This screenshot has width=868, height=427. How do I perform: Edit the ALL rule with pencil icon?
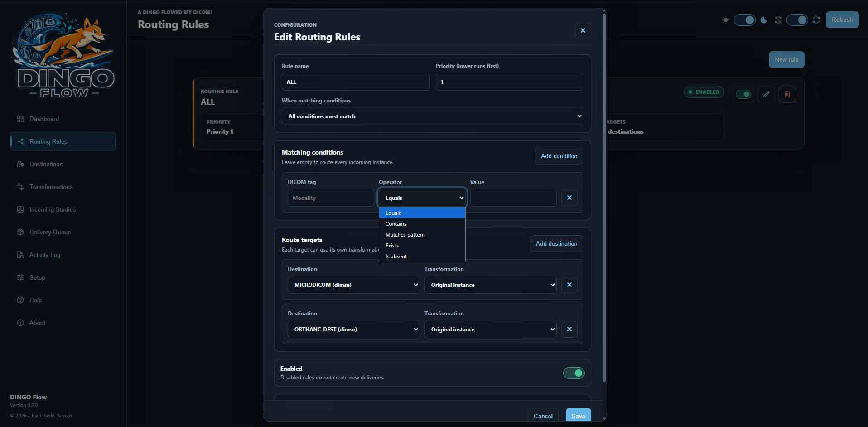(x=766, y=94)
